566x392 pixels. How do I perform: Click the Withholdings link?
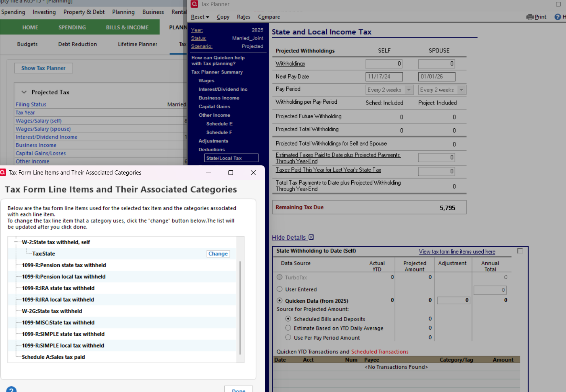point(290,64)
